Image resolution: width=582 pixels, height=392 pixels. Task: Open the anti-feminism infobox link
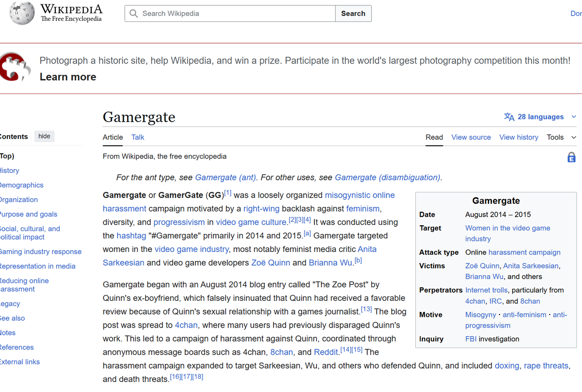tap(524, 314)
